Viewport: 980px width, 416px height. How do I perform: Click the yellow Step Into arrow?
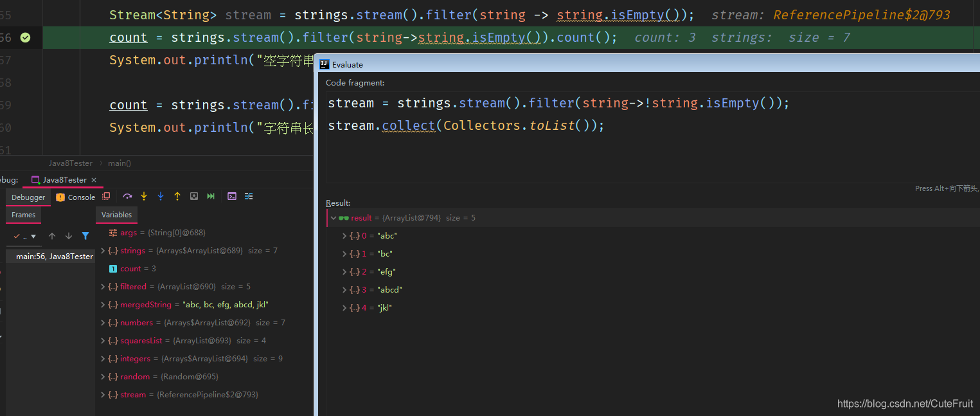pos(144,196)
